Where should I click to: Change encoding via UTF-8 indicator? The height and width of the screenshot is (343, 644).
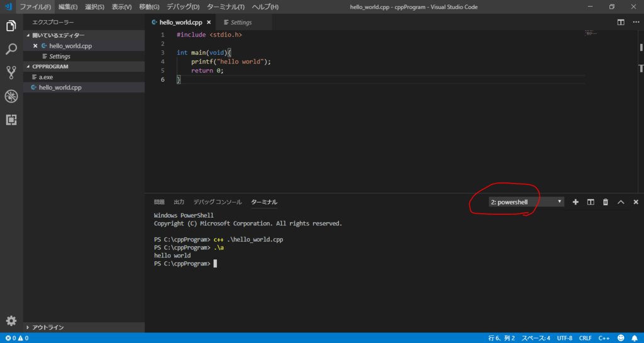(x=565, y=338)
